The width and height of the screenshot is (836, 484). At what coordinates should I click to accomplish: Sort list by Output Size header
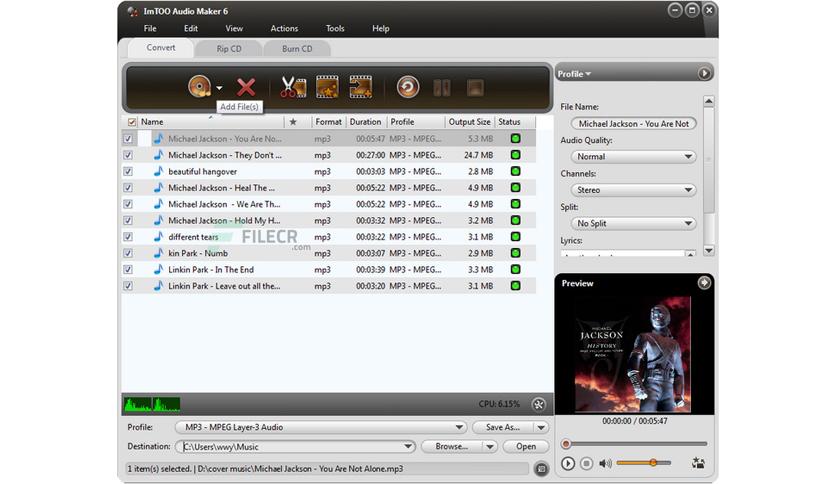click(x=469, y=122)
